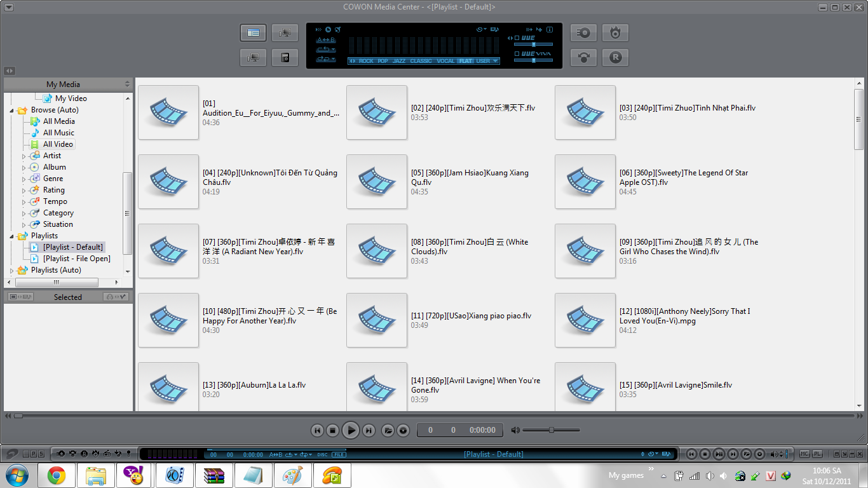This screenshot has width=868, height=488.
Task: Click the rip CD disc icon button
Action: [583, 32]
